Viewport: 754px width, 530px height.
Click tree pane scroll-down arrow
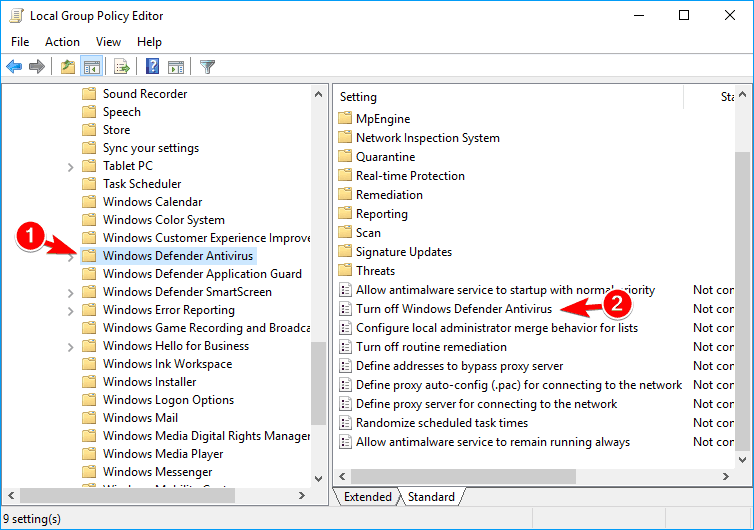(318, 478)
